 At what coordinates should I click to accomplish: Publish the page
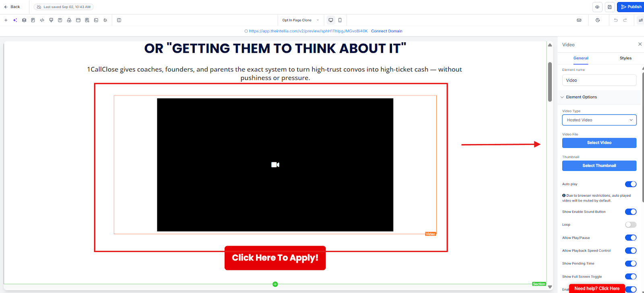pyautogui.click(x=631, y=7)
